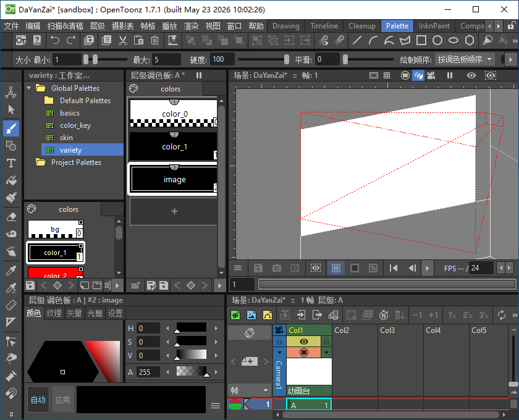Select the skin palette in tree

pyautogui.click(x=66, y=138)
